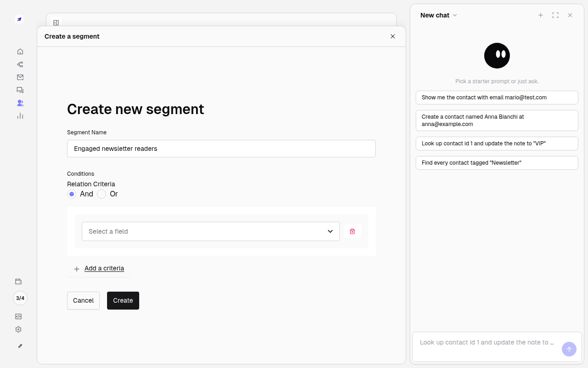Click the wallet icon in the sidebar
The height and width of the screenshot is (368, 588).
point(18,282)
